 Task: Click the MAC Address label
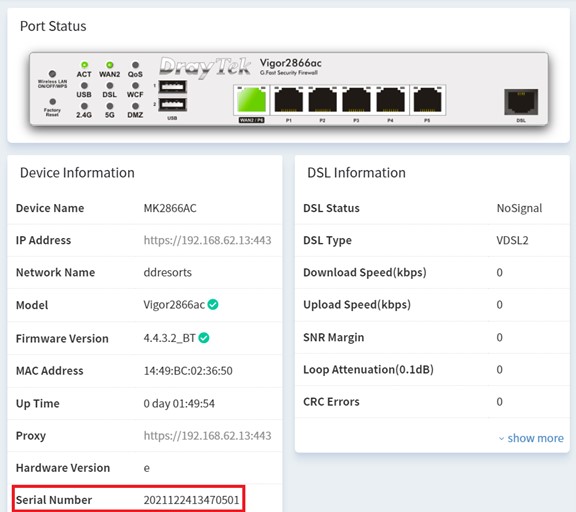pyautogui.click(x=50, y=371)
